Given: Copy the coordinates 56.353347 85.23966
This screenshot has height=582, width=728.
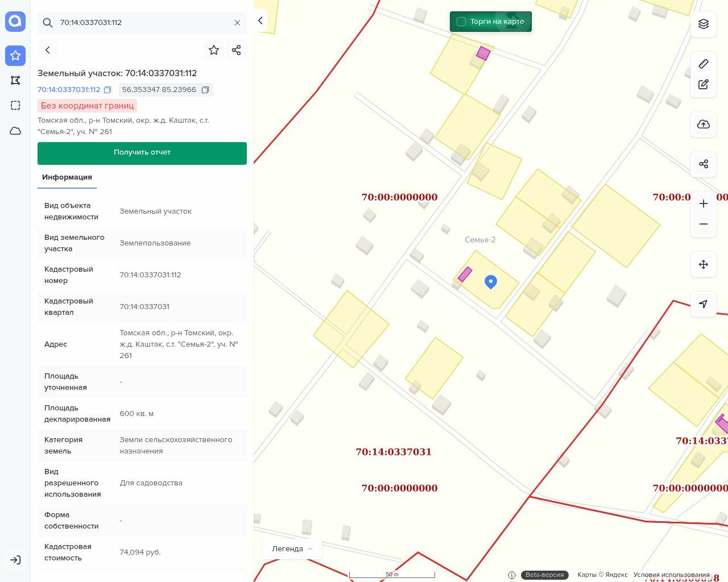Looking at the screenshot, I should click(205, 90).
